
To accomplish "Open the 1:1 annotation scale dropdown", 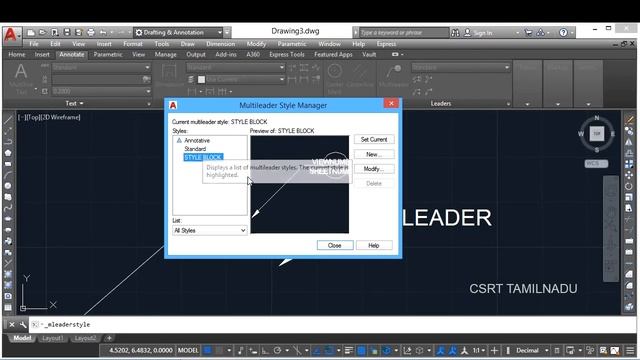I will pyautogui.click(x=479, y=350).
